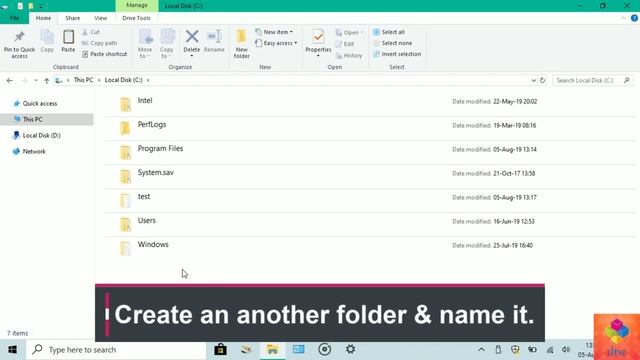640x360 pixels.
Task: Open the Drive Tools tab
Action: coord(136,18)
